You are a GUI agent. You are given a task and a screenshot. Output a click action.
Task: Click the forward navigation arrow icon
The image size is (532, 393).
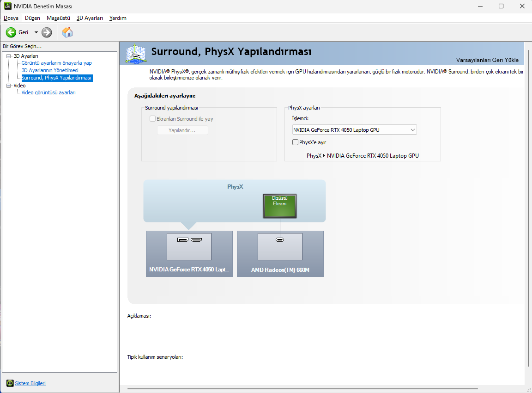tap(47, 32)
